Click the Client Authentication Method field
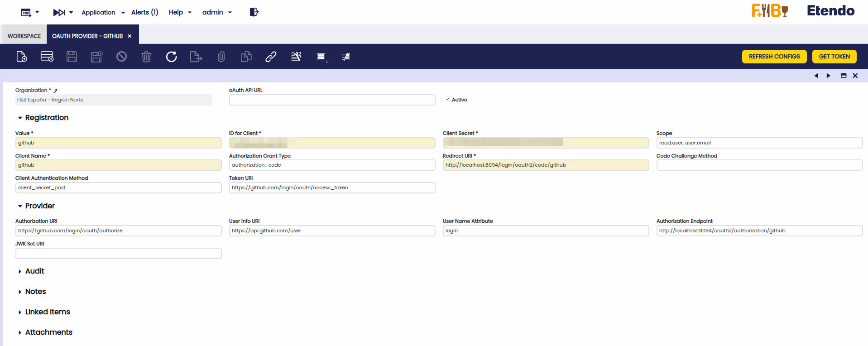 (x=119, y=187)
